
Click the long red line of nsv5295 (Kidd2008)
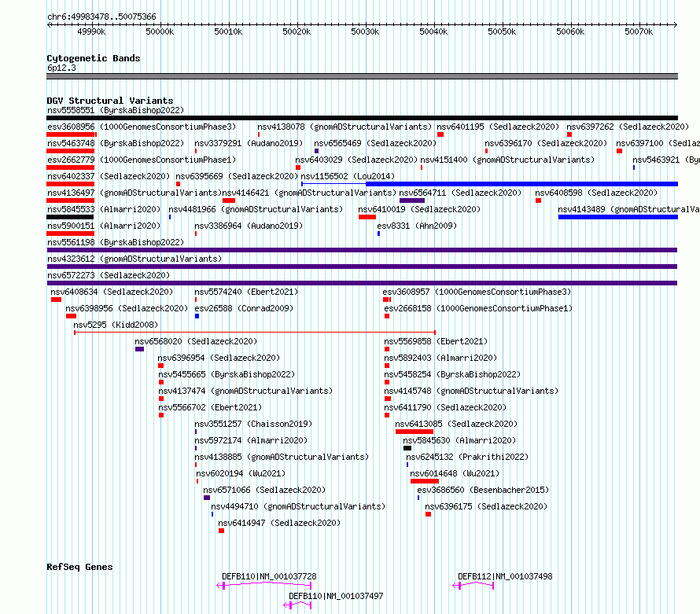pos(255,333)
